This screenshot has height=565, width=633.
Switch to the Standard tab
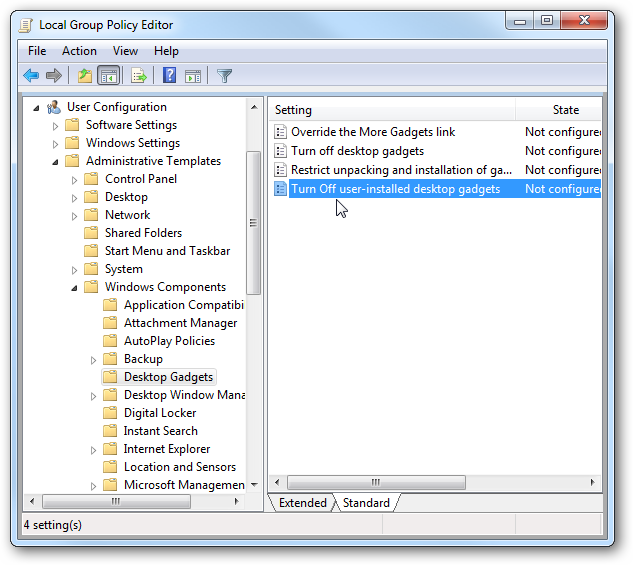coord(366,503)
